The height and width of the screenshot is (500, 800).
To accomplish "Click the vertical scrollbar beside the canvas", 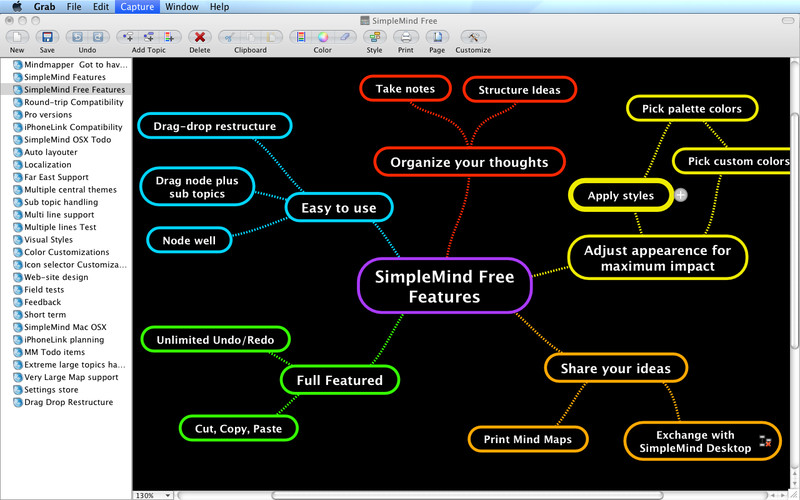I will (795, 230).
